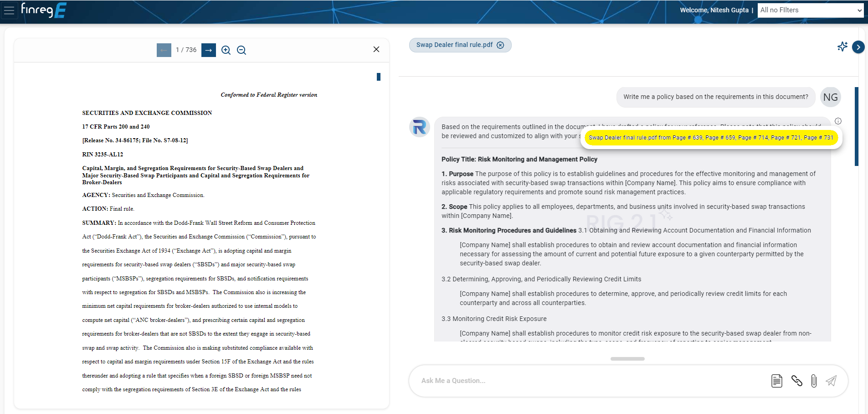Viewport: 868px width, 414px height.
Task: Click the R assistant avatar
Action: click(420, 127)
